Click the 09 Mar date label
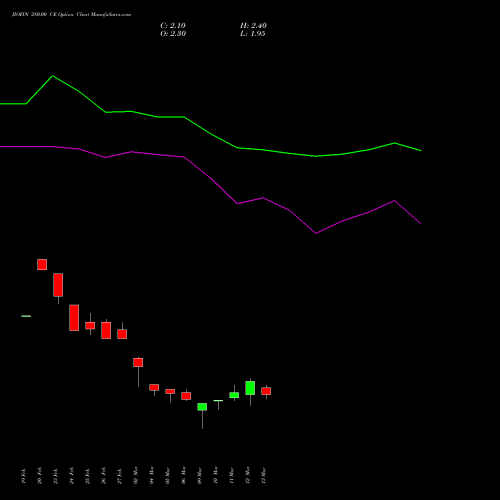Viewport: 500px width, 500px height. [x=199, y=475]
